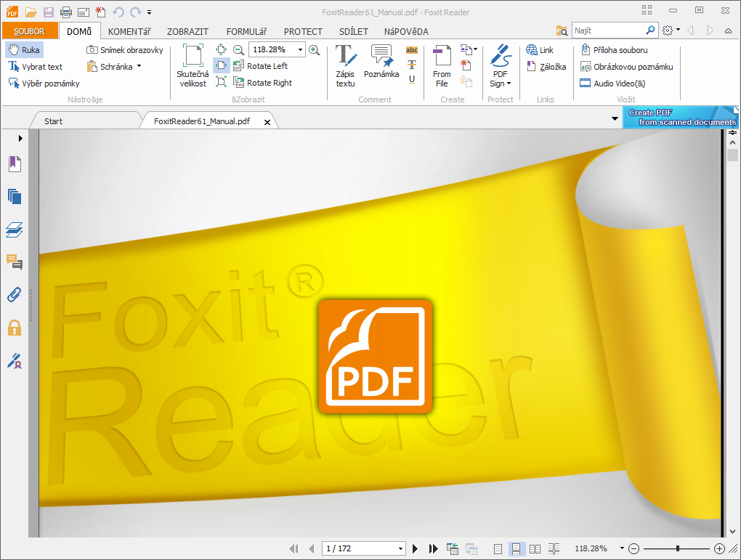
Task: Switch to the FORMULář ribbon tab
Action: [x=246, y=31]
